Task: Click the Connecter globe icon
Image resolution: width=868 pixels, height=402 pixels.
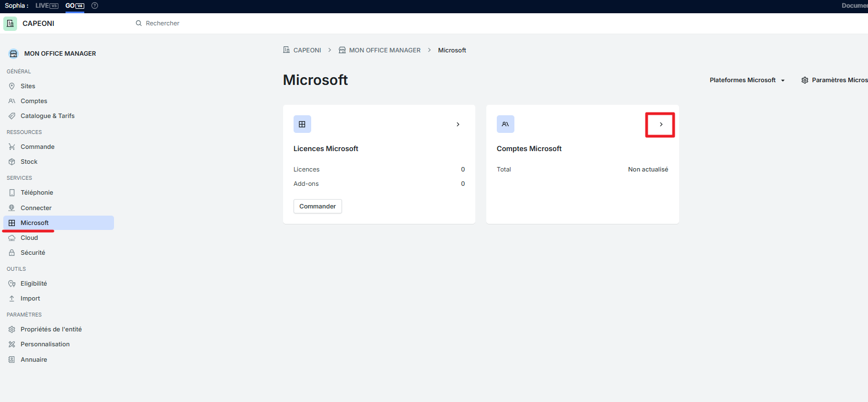Action: (x=12, y=208)
